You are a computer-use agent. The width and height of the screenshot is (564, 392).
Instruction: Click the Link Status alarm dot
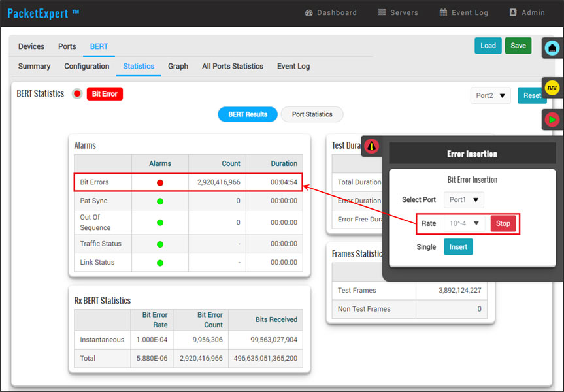tap(160, 263)
